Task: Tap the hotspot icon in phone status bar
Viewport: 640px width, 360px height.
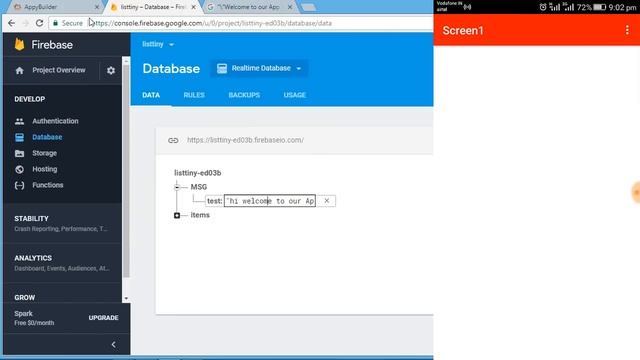Action: [468, 7]
